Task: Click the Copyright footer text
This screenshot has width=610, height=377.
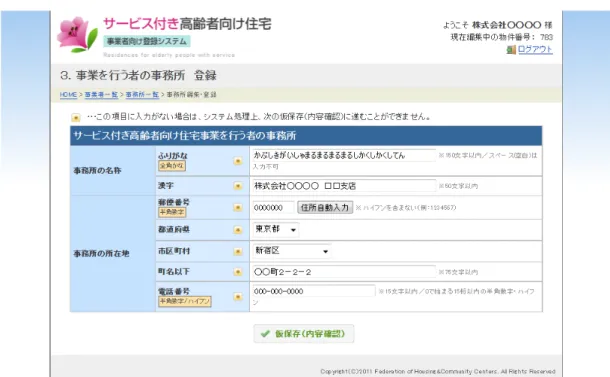Action: pos(438,372)
